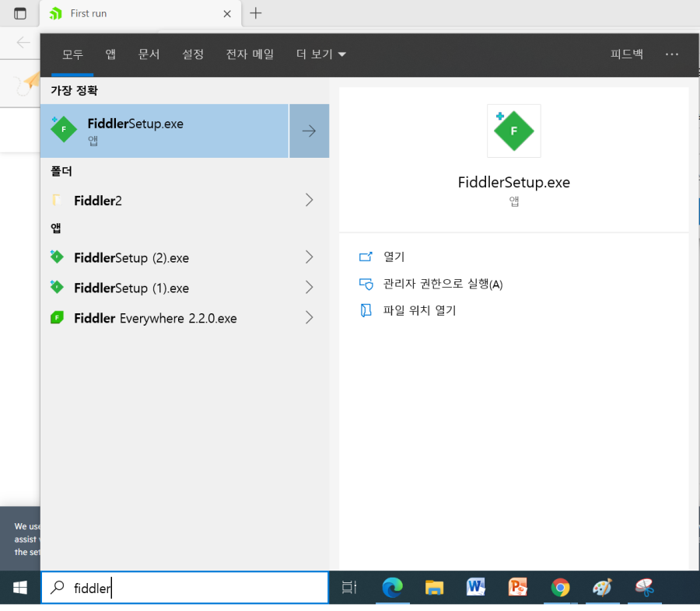Open the search options ellipsis menu
The image size is (700, 611).
(671, 54)
